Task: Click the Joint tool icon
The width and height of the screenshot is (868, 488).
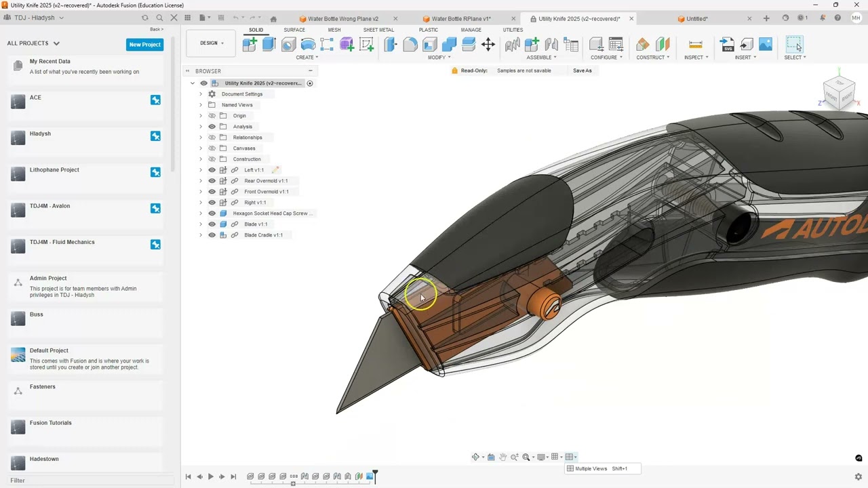Action: (x=551, y=45)
